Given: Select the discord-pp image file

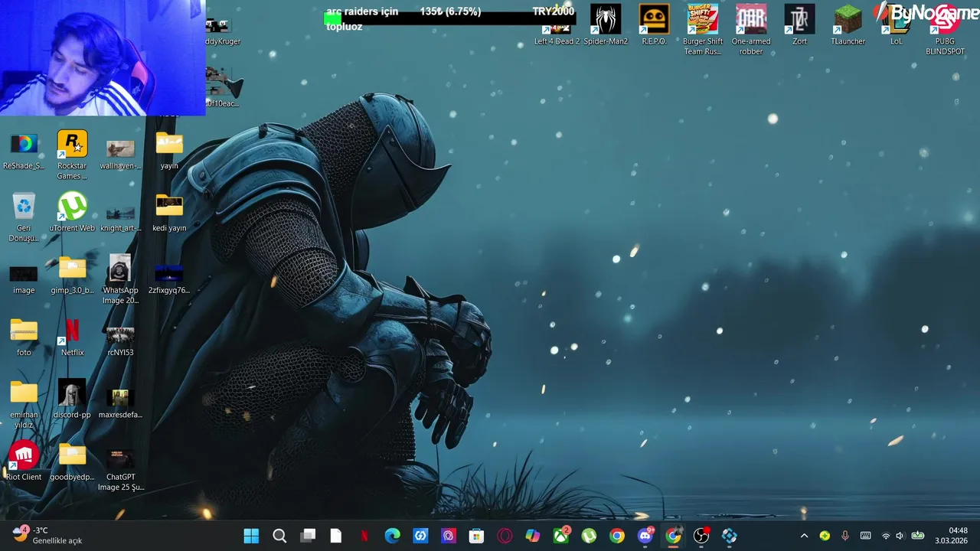Looking at the screenshot, I should [72, 399].
